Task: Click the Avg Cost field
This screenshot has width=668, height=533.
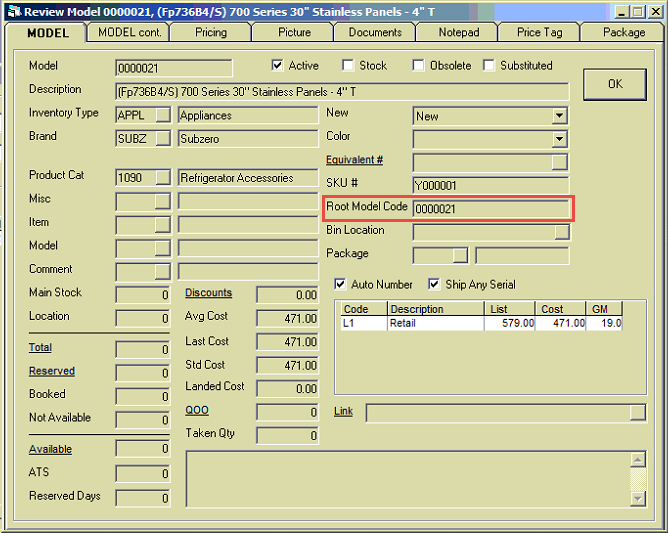Action: coord(287,318)
